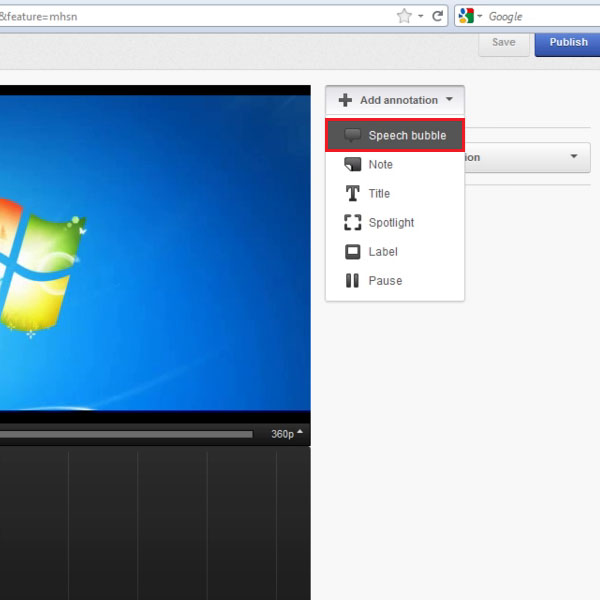Click the Spotlight bracket icon
The width and height of the screenshot is (600, 600).
(352, 222)
